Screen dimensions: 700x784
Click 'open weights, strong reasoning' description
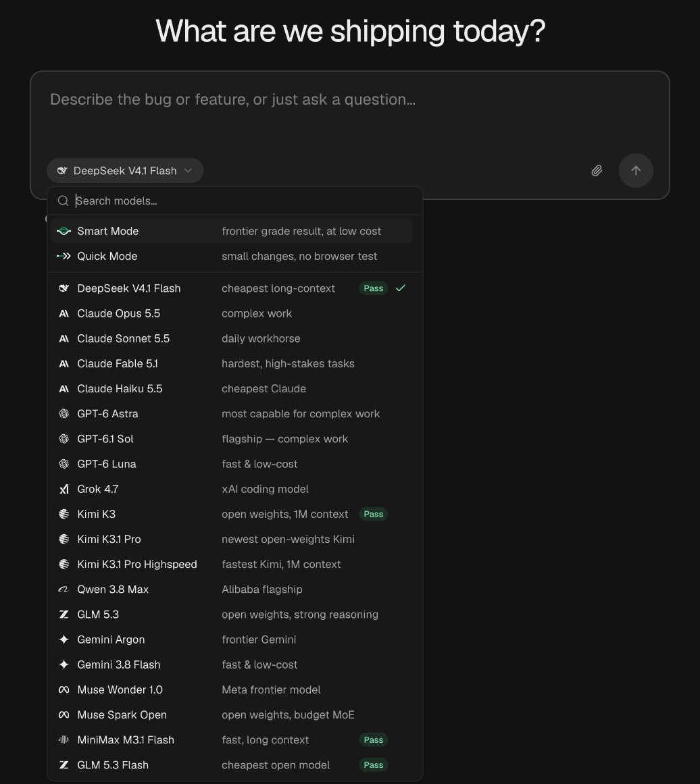(300, 615)
